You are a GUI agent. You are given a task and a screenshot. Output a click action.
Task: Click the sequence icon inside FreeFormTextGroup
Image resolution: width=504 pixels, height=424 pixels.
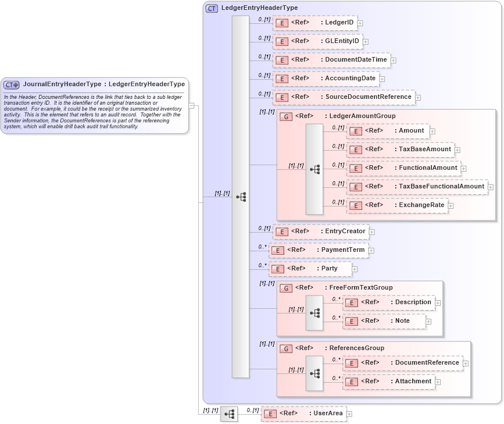tap(316, 312)
